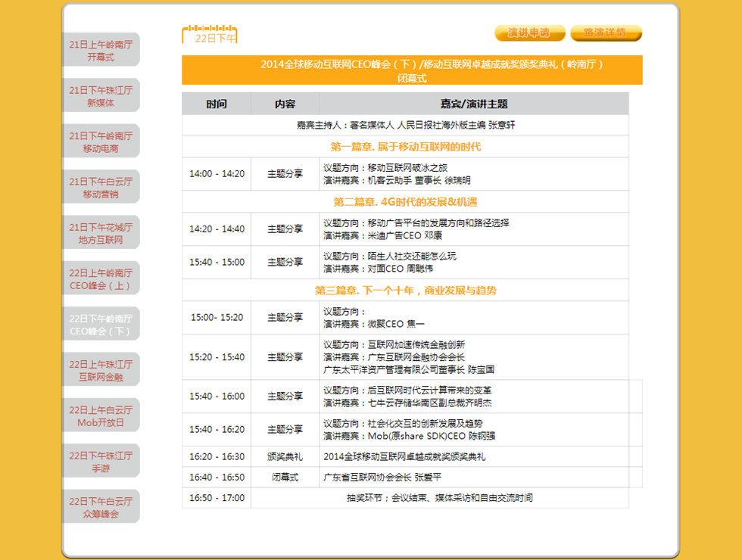Click the 内容 column header
Viewport: 742px width, 560px height.
tap(285, 104)
